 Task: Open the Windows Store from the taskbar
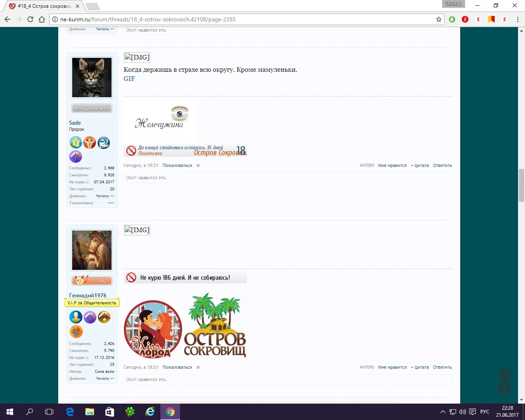[110, 412]
